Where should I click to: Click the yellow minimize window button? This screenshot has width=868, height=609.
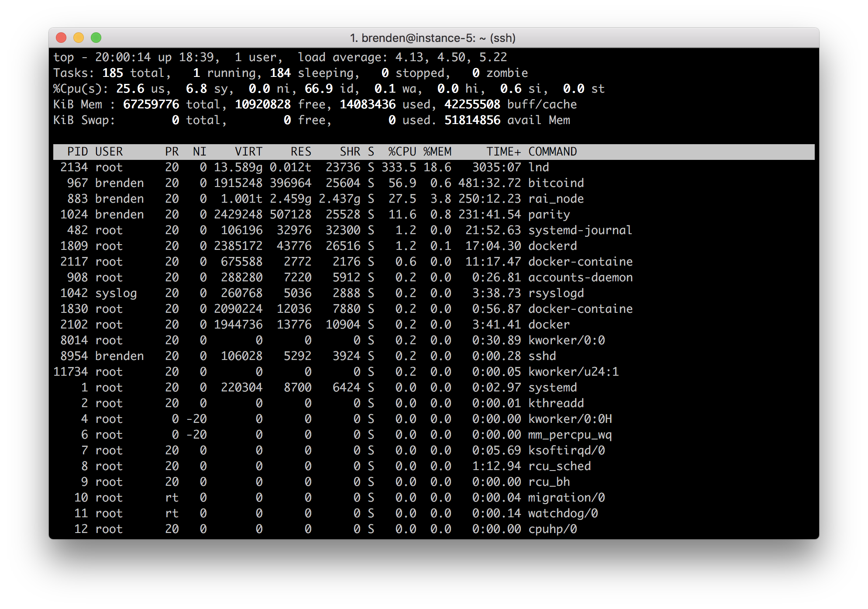click(x=79, y=38)
